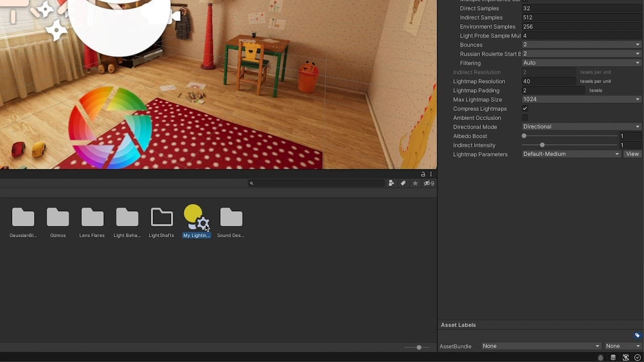Lock the Project panel with the padlock

tap(423, 174)
